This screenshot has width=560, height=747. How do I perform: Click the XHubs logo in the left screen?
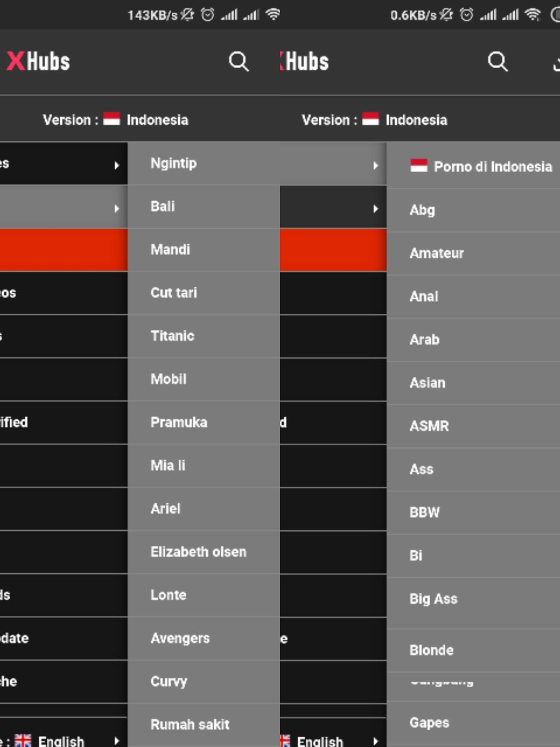[x=38, y=61]
